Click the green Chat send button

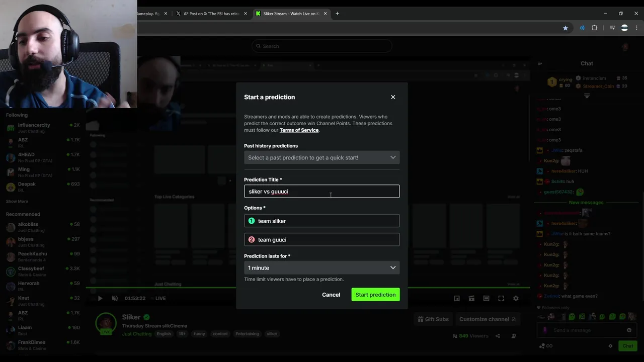628,346
